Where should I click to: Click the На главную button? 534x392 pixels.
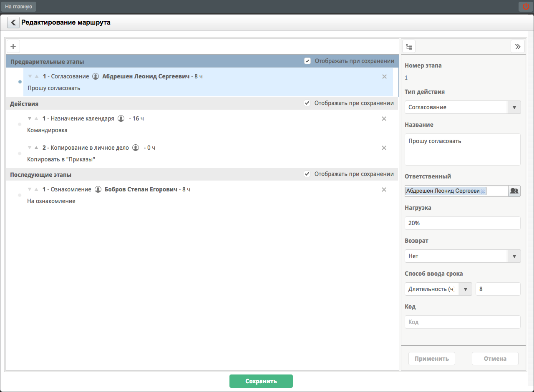18,7
